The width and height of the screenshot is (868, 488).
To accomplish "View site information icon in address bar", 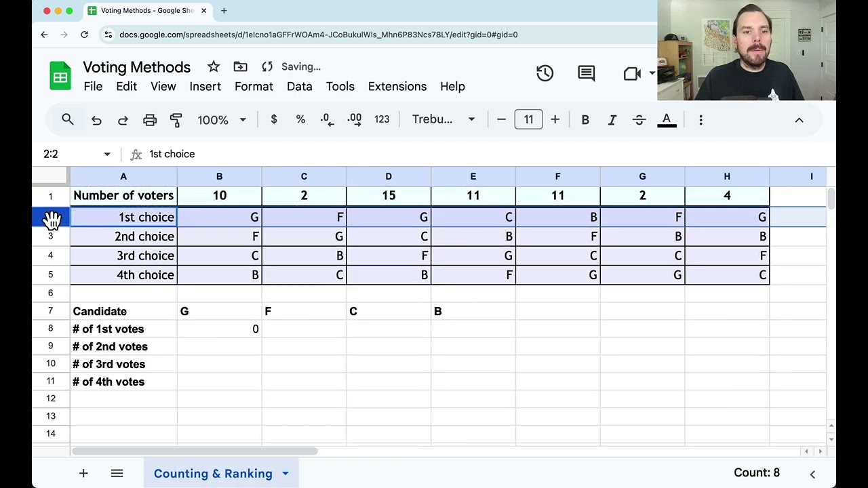I will point(108,35).
